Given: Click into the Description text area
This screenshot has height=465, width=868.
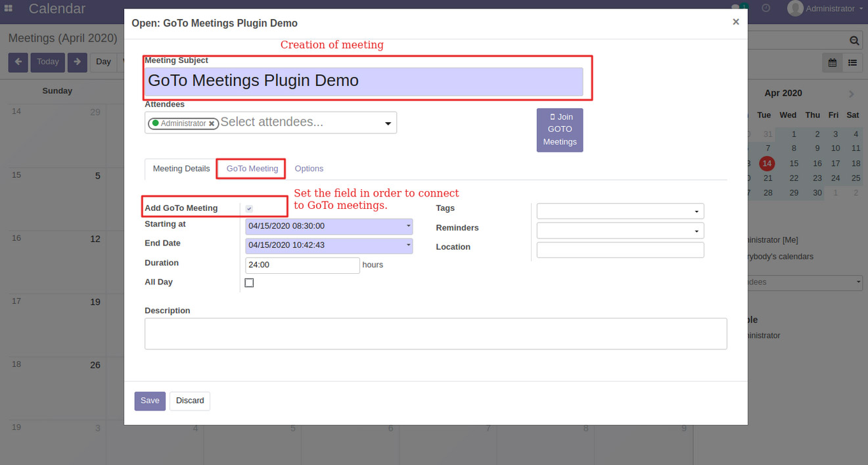Looking at the screenshot, I should (x=436, y=334).
